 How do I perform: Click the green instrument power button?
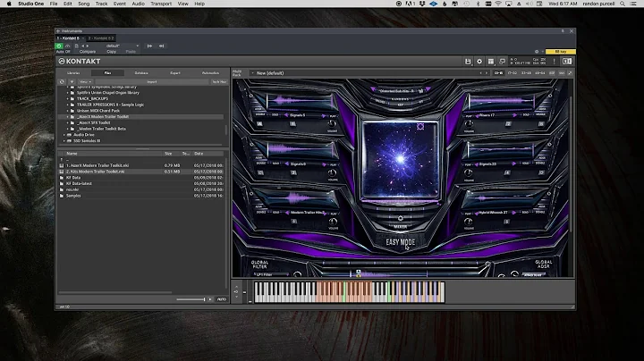point(59,46)
